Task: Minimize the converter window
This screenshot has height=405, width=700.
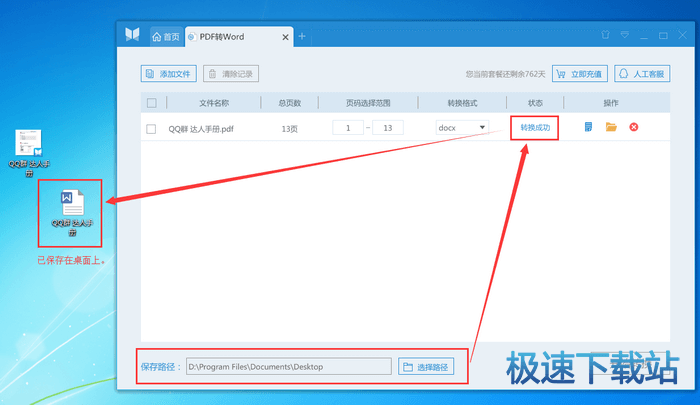Action: [x=644, y=36]
